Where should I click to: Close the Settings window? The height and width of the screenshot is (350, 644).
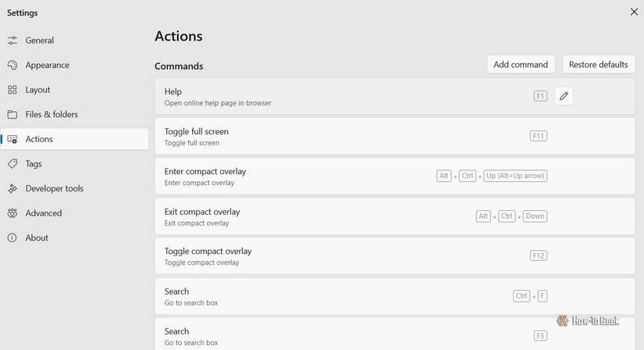point(634,12)
